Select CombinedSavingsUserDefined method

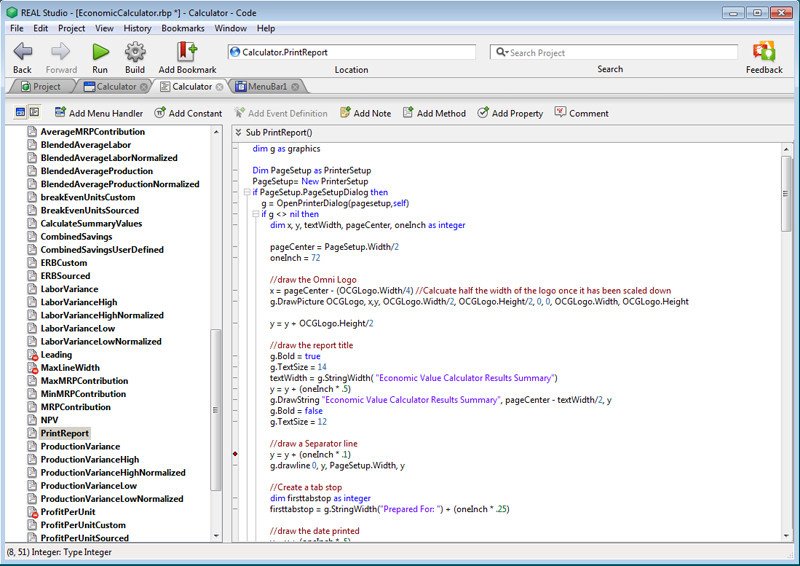pyautogui.click(x=102, y=250)
